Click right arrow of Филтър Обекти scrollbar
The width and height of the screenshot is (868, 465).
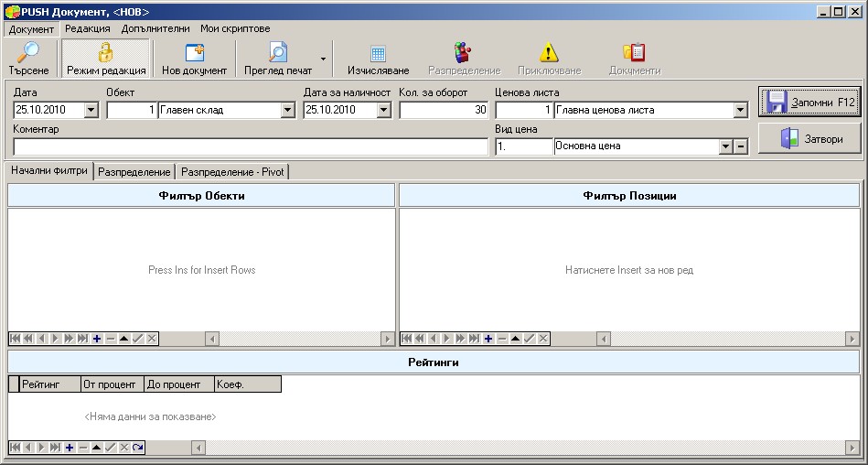(x=388, y=338)
